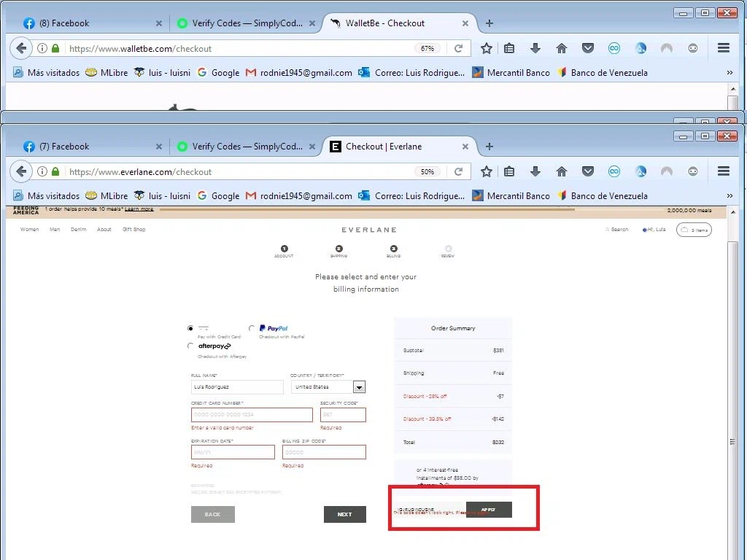Focus Credit Card Number field
The height and width of the screenshot is (560, 747).
coord(252,415)
